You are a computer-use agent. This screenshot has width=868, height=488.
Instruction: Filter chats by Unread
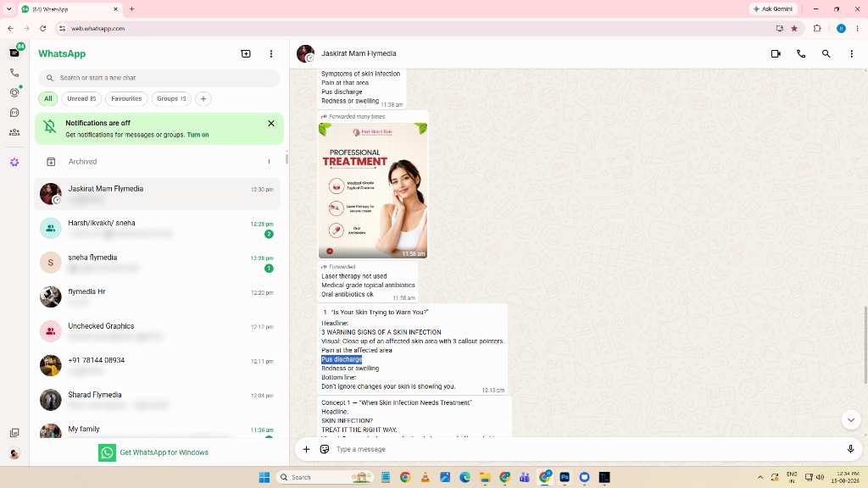tap(81, 98)
